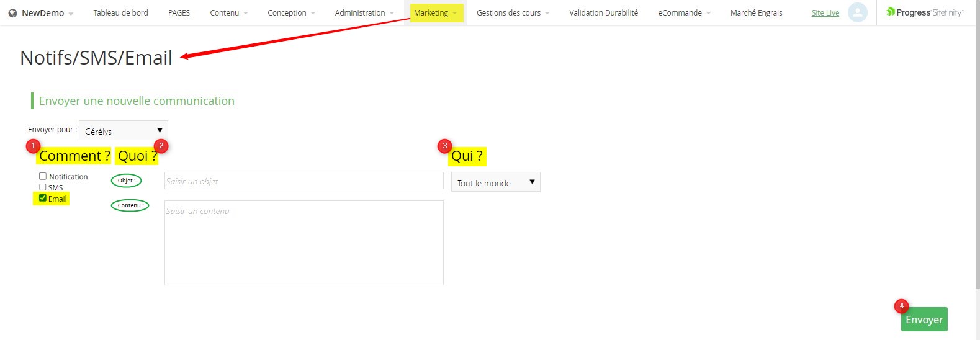
Task: Enable the Notification checkbox
Action: coord(43,176)
